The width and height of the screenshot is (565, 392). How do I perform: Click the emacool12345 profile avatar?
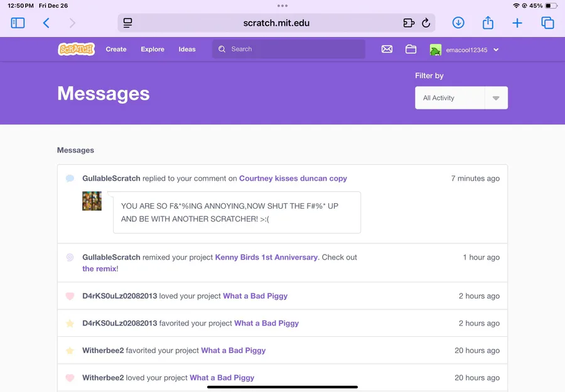click(x=435, y=50)
